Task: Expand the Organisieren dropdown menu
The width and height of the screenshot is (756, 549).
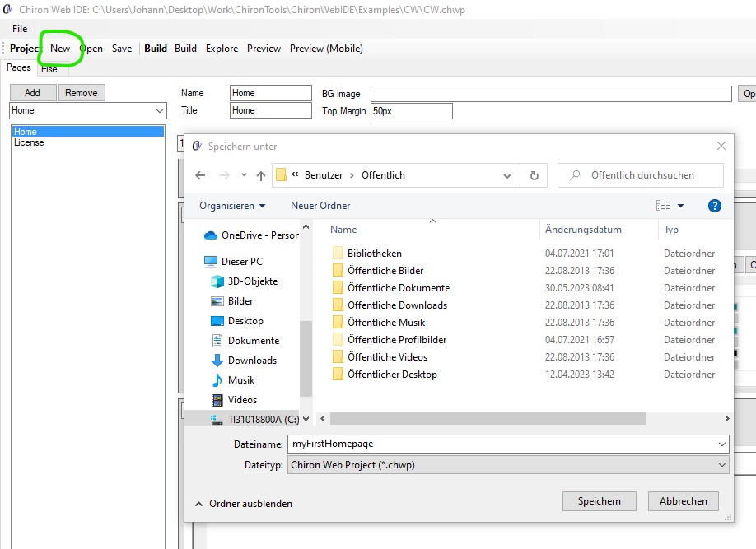Action: (232, 206)
